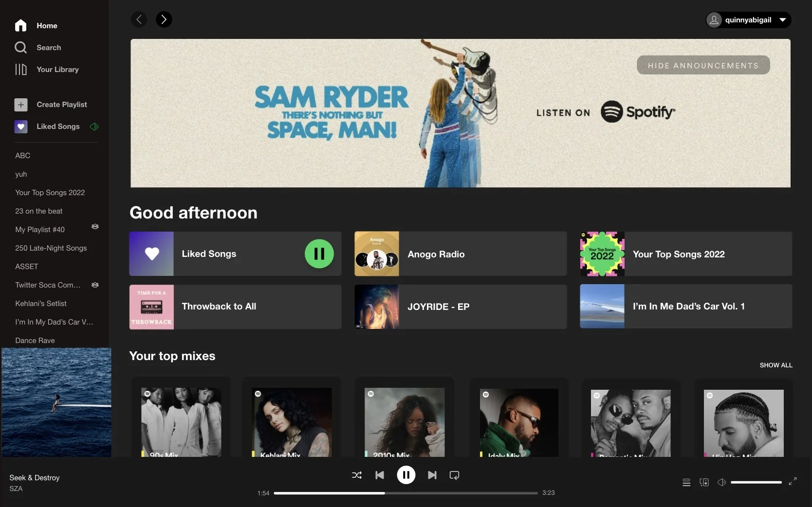Screen dimensions: 812x507
Task: Open Kehlani's Setlist playlist
Action: [x=41, y=304]
